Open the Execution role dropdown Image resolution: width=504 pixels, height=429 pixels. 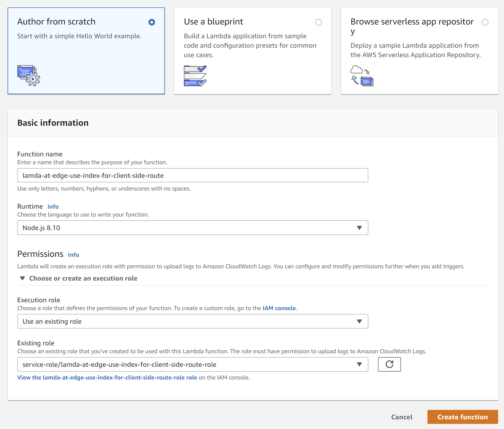pyautogui.click(x=193, y=321)
